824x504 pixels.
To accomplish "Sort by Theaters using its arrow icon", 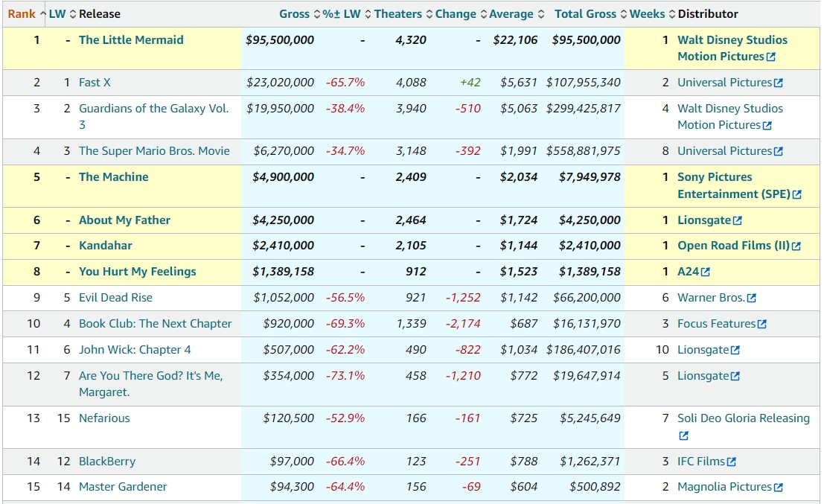I will 429,14.
